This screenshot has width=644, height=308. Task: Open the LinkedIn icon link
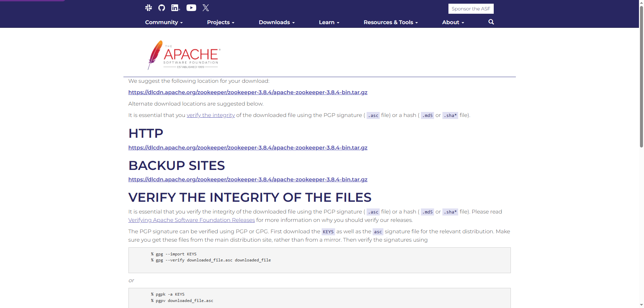point(175,8)
